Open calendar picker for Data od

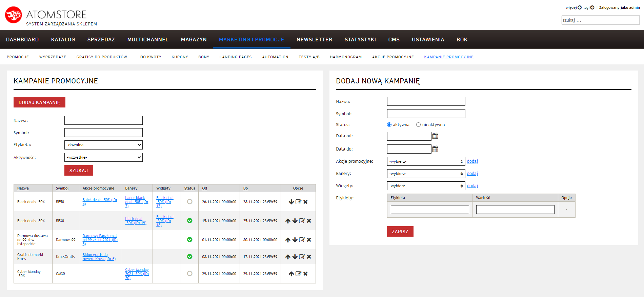[x=435, y=136]
